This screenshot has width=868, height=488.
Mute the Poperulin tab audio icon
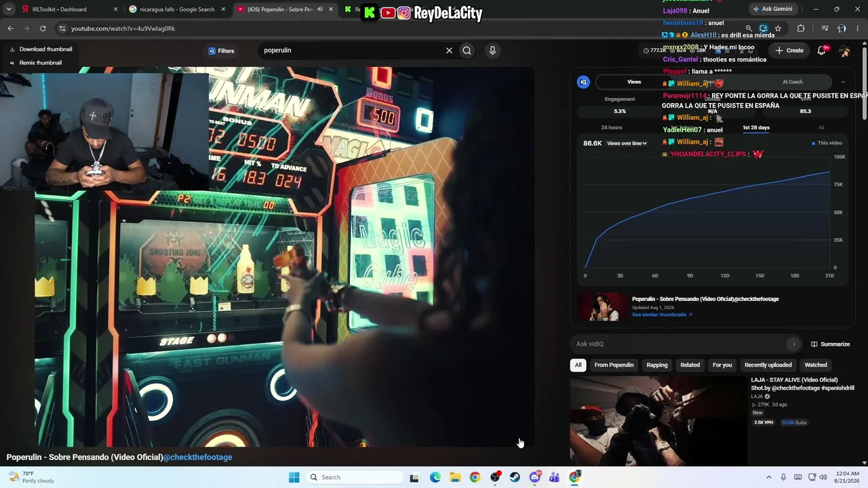(x=320, y=9)
